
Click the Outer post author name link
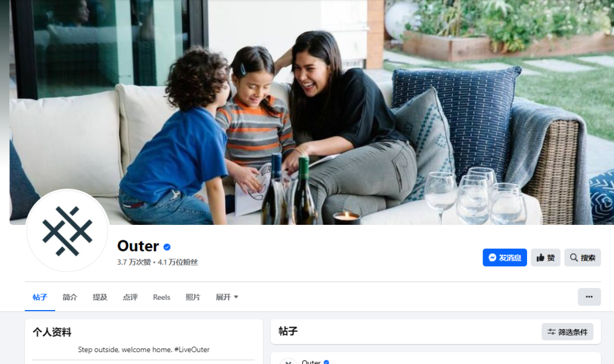point(312,362)
